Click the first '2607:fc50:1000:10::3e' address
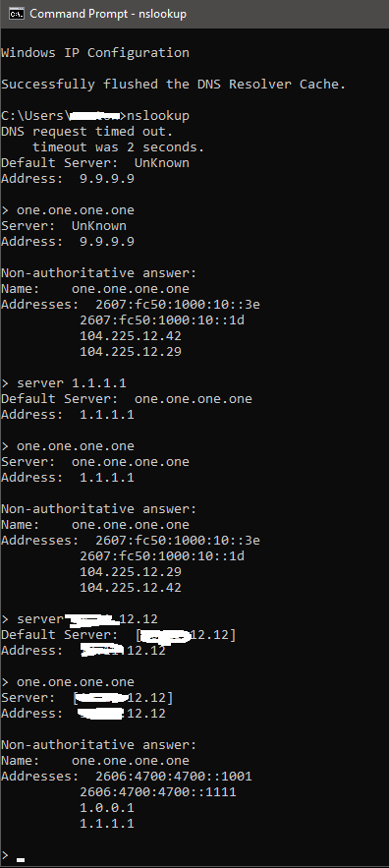This screenshot has width=389, height=868. (x=178, y=305)
